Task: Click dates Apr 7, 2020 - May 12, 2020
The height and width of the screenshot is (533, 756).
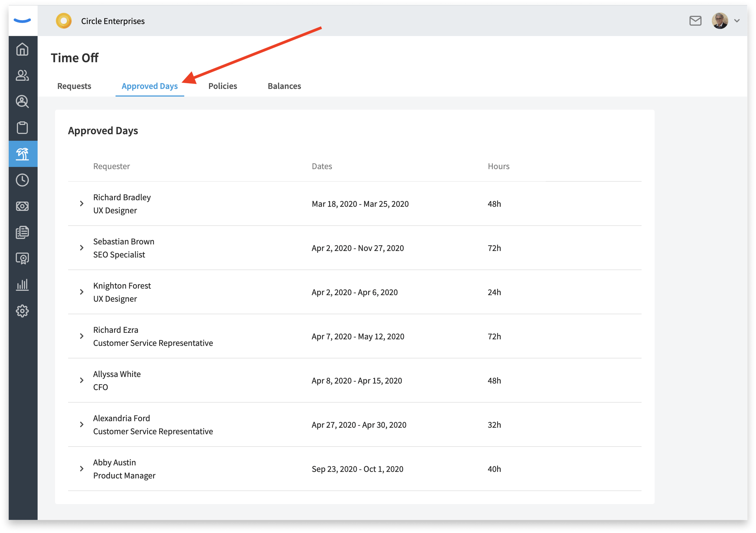Action: (358, 336)
